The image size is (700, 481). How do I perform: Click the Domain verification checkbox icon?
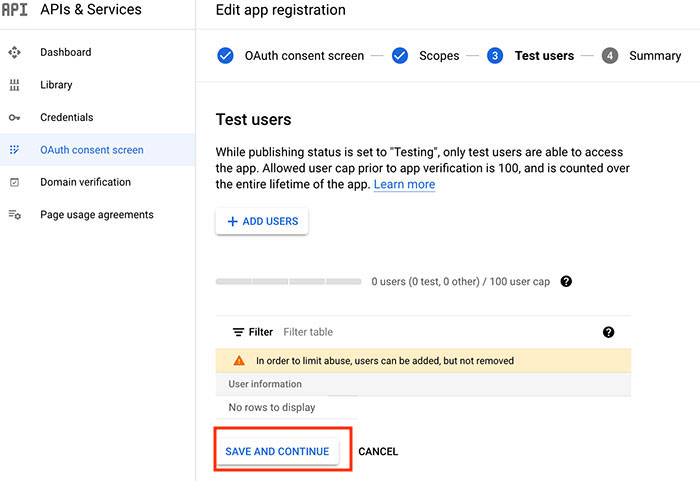click(x=14, y=183)
